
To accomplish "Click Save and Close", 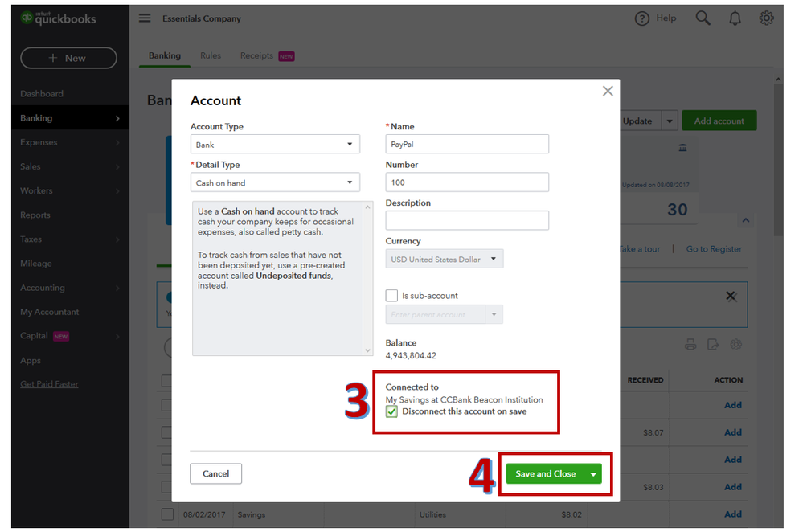I will (546, 474).
